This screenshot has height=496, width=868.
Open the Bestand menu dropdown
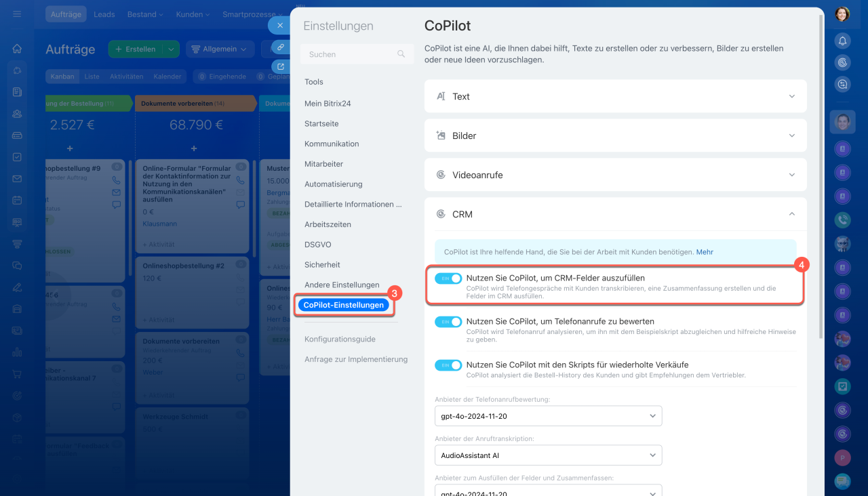coord(146,14)
